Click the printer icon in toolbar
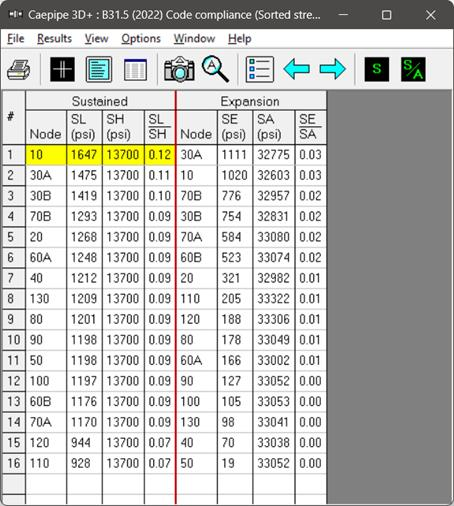454x506 pixels. tap(19, 69)
